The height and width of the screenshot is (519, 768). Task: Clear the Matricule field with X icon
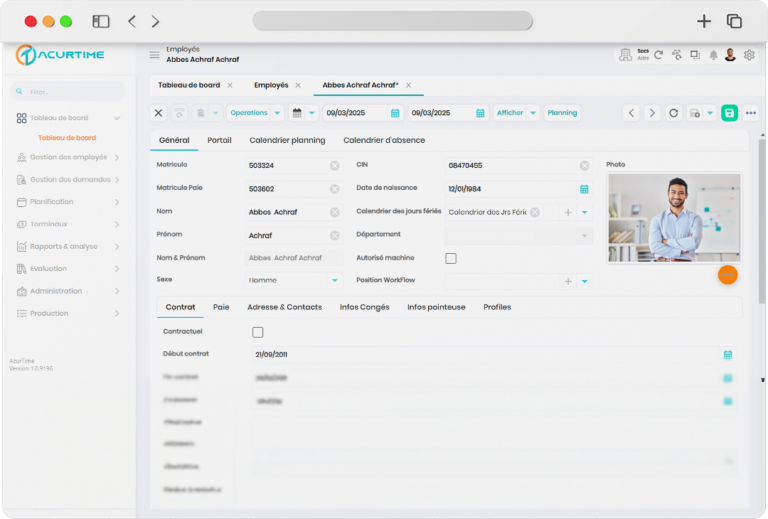click(x=334, y=165)
